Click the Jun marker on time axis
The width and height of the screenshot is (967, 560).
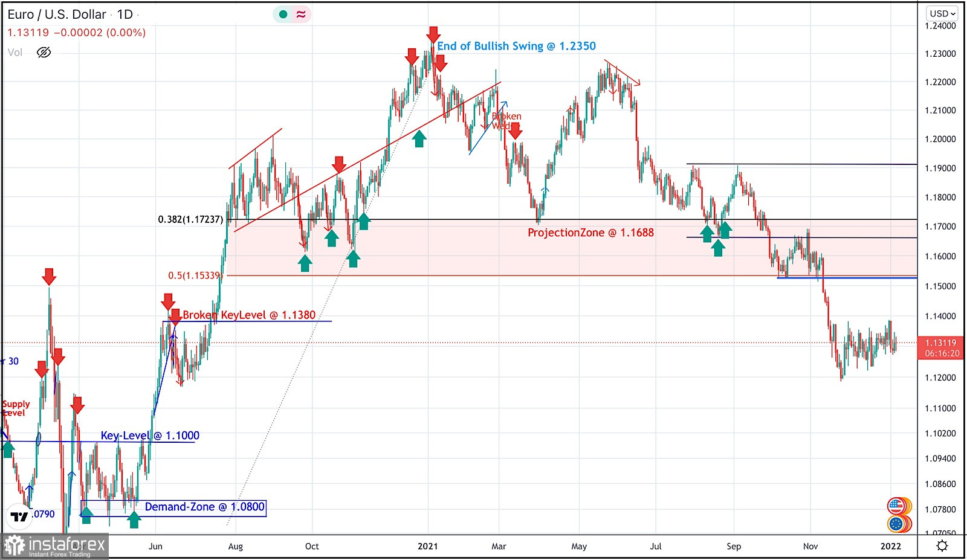[155, 546]
